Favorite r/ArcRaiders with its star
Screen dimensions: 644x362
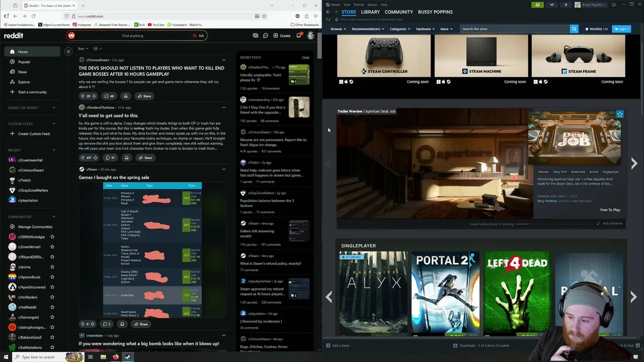coord(52,297)
